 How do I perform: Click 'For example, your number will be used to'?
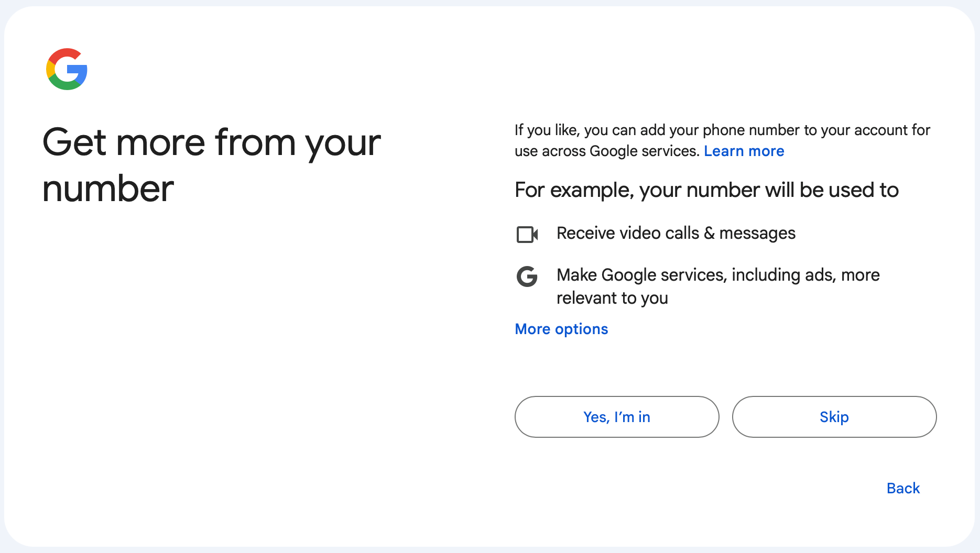pos(706,190)
